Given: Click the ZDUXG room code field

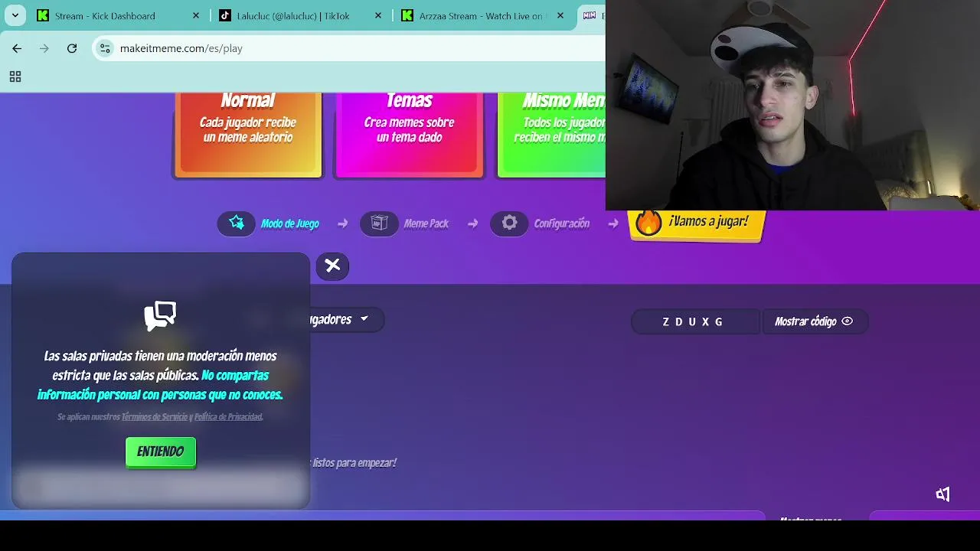Looking at the screenshot, I should [695, 321].
